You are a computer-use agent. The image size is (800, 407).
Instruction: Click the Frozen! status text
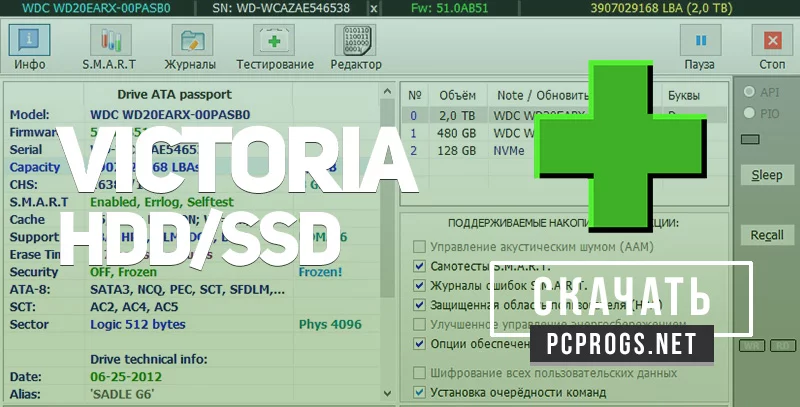click(320, 272)
